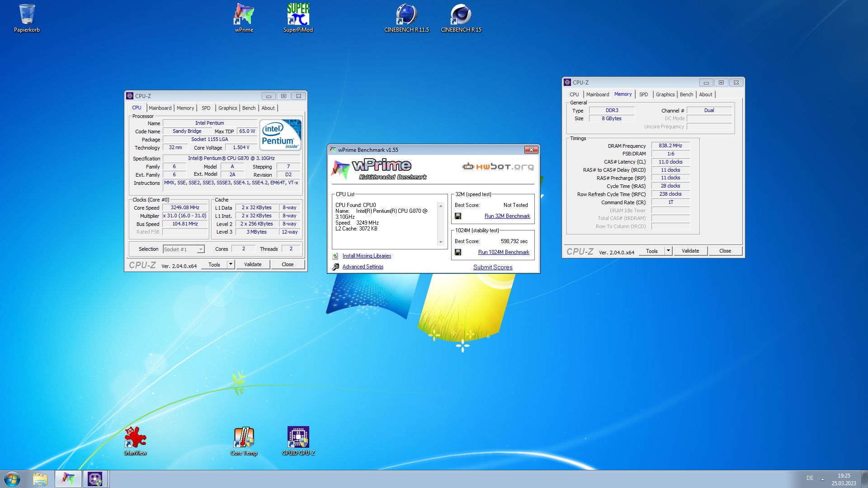Screen dimensions: 868x488
Task: Click the hwbot.org logo in wPrime
Action: click(x=498, y=167)
